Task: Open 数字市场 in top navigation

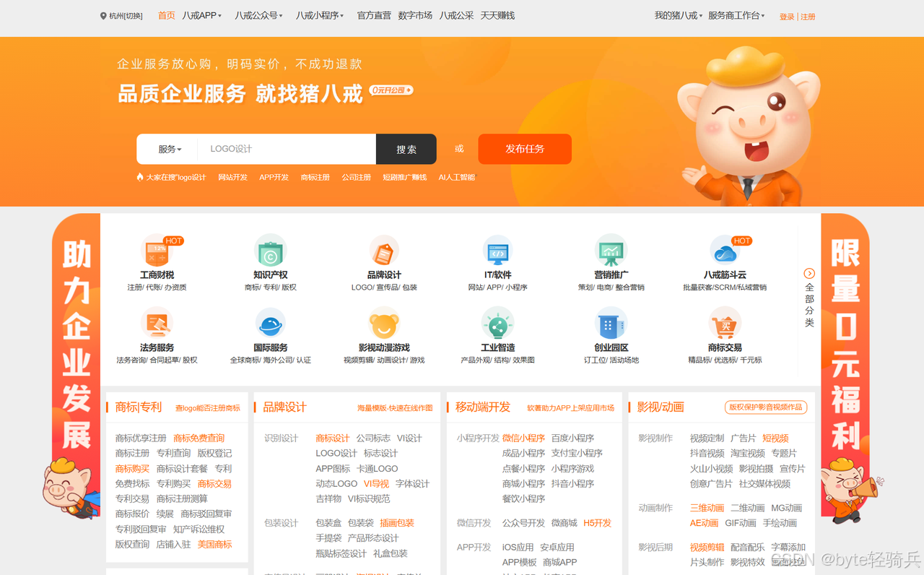Action: [x=415, y=15]
